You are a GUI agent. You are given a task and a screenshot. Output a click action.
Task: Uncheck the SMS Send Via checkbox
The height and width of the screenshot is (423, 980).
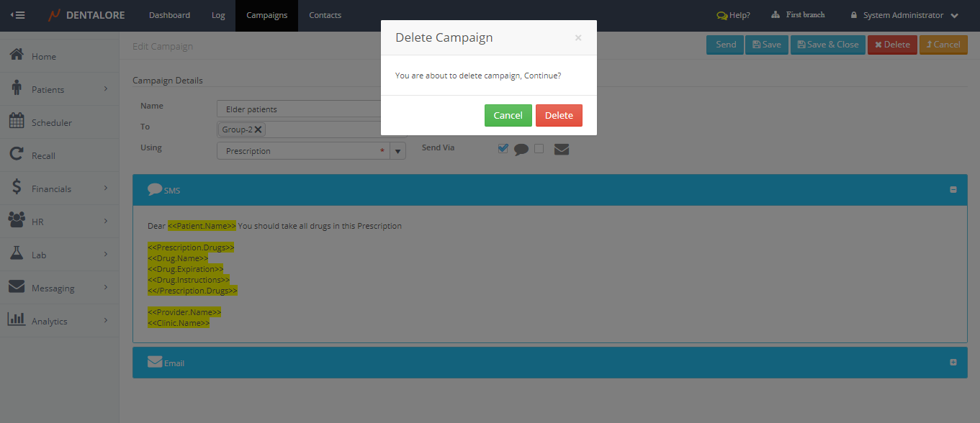tap(503, 148)
